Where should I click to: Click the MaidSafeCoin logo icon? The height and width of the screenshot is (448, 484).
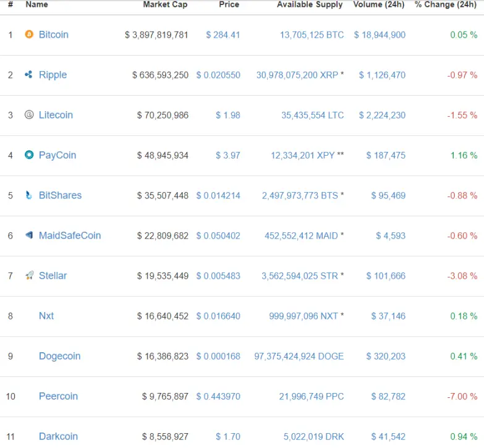29,235
